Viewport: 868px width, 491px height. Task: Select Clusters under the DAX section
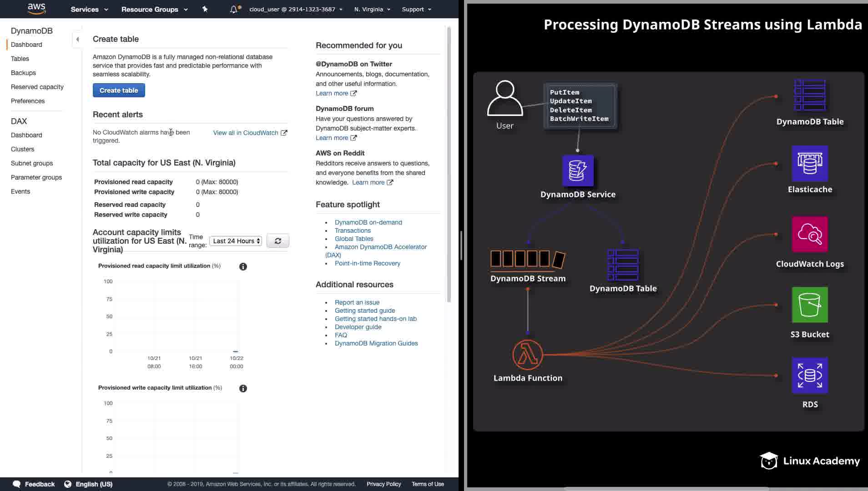tap(23, 149)
